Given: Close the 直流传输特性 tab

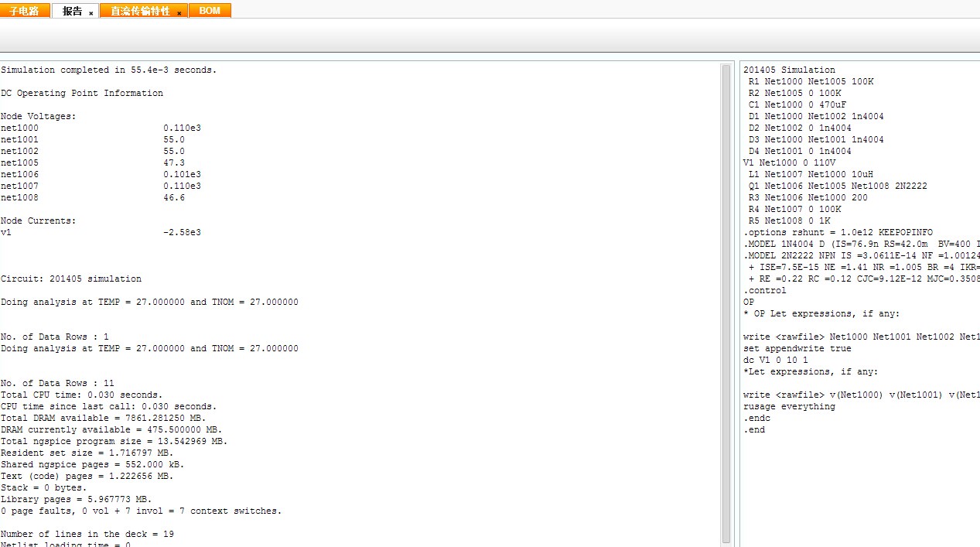Looking at the screenshot, I should (179, 13).
